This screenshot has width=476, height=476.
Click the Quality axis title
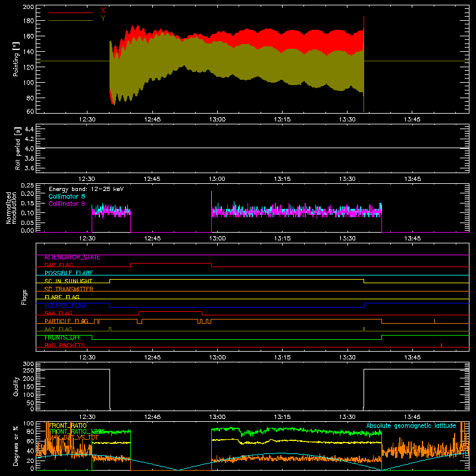[16, 386]
